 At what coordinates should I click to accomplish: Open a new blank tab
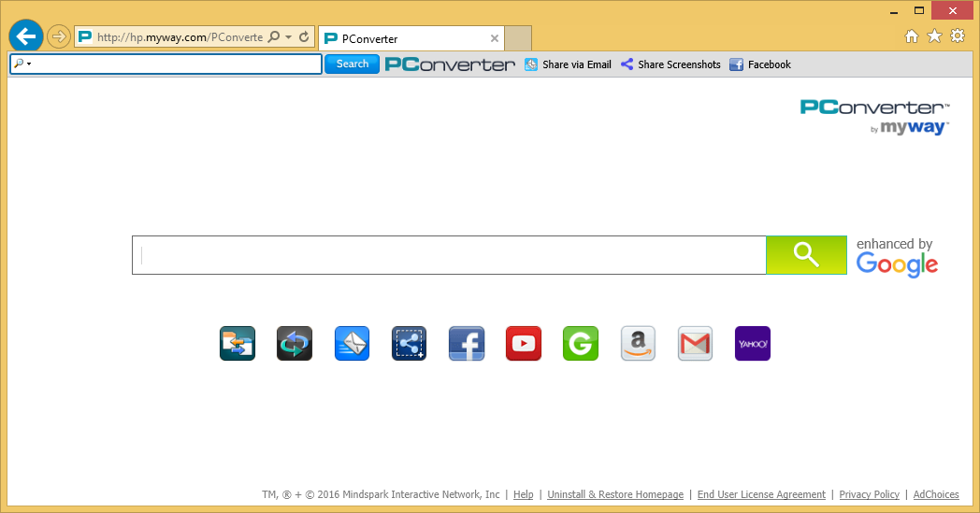pyautogui.click(x=518, y=38)
